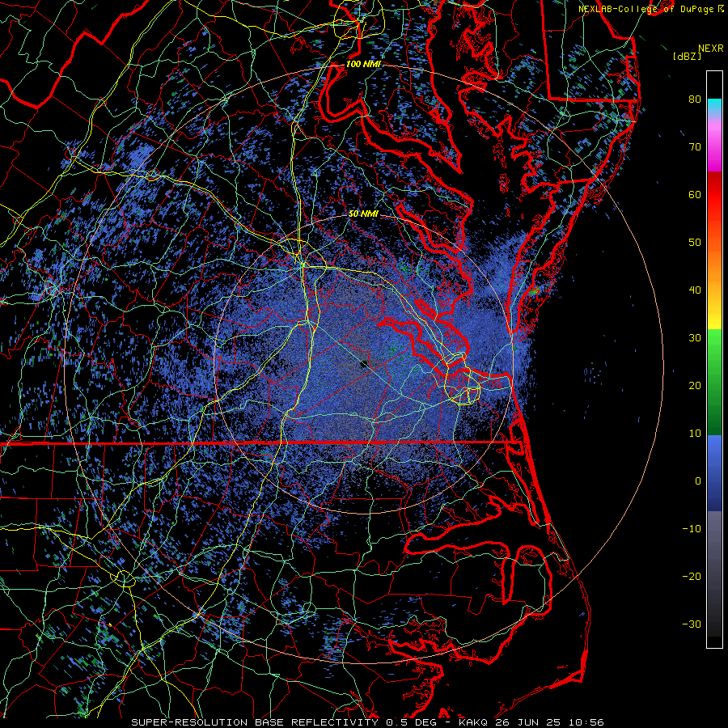Click the [dBZ] unit label
This screenshot has height=728, width=728.
pos(687,56)
